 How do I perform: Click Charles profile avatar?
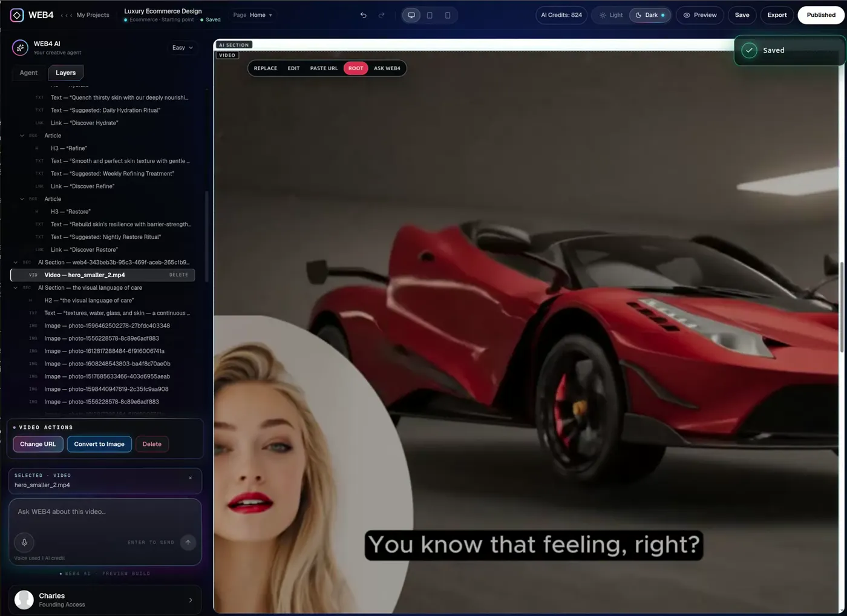pos(24,600)
